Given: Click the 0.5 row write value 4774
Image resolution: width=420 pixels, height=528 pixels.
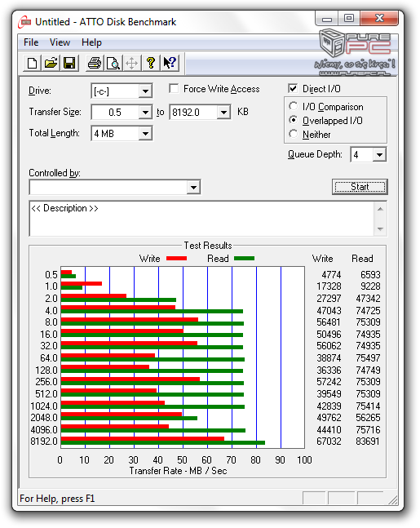Looking at the screenshot, I should (331, 275).
